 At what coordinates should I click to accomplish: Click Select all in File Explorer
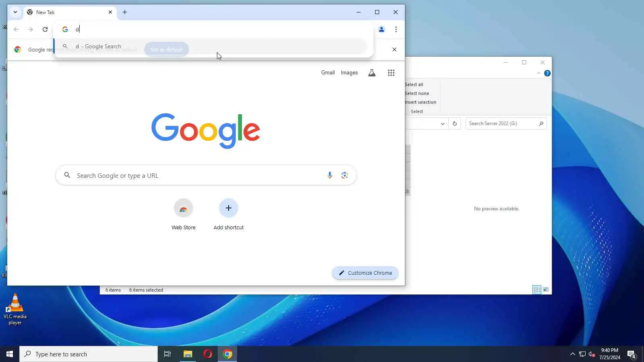click(x=414, y=84)
